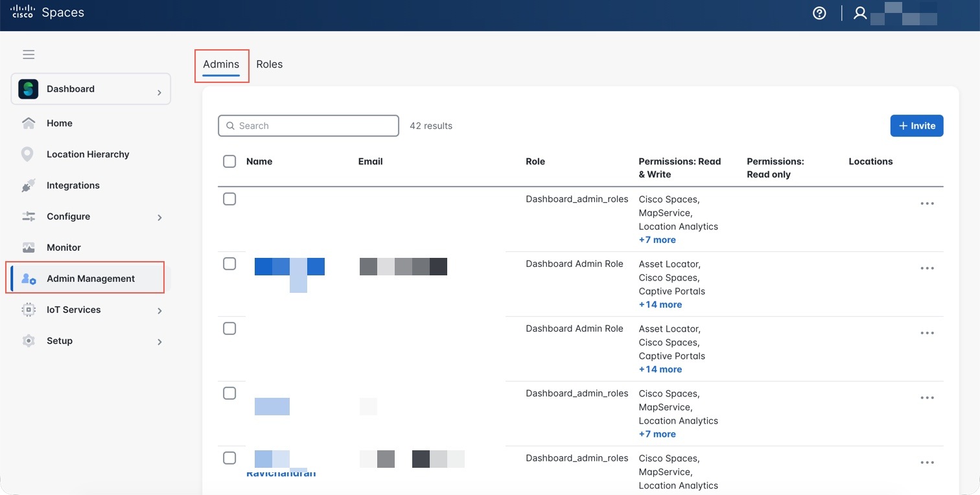
Task: Click the IoT Services chip icon
Action: point(29,310)
